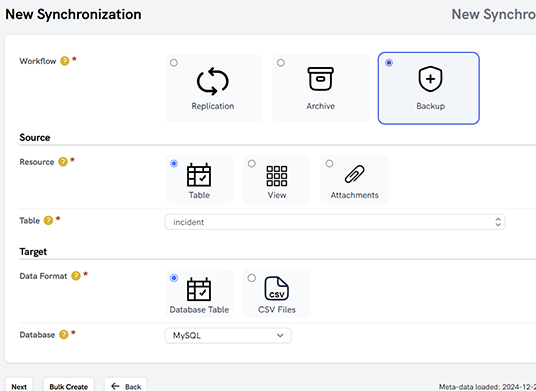
Task: Select the Replication radio button
Action: pyautogui.click(x=174, y=63)
